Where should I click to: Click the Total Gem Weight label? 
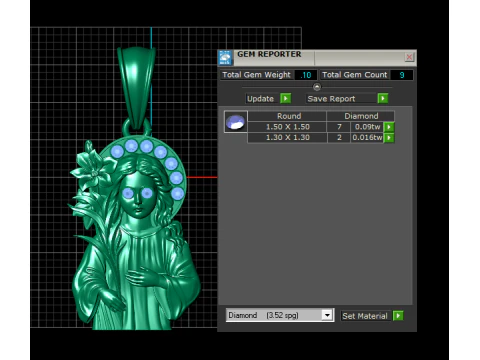[256, 75]
